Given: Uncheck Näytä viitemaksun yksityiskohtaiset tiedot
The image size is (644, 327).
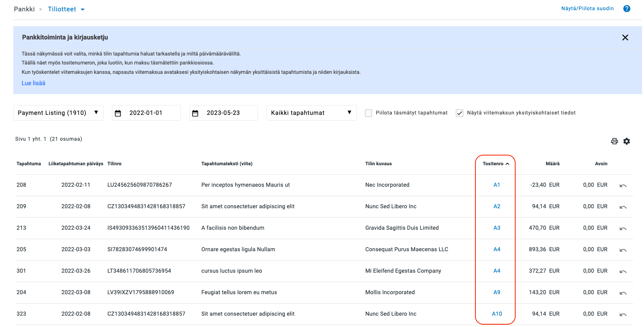Looking at the screenshot, I should point(459,113).
